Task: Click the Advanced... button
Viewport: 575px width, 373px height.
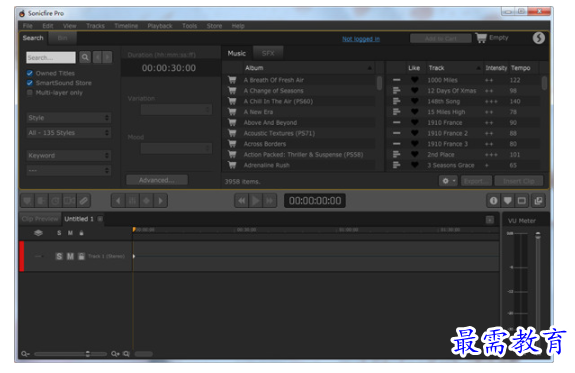Action: 157,180
